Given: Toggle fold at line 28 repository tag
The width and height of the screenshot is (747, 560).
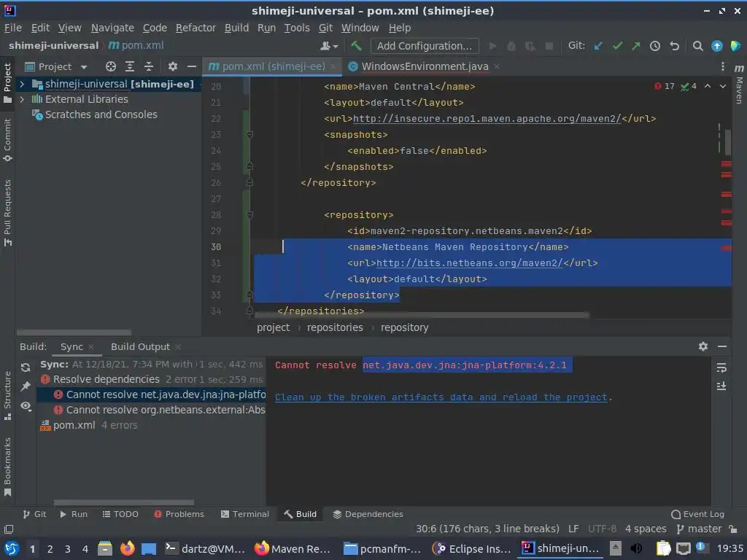Looking at the screenshot, I should click(249, 215).
